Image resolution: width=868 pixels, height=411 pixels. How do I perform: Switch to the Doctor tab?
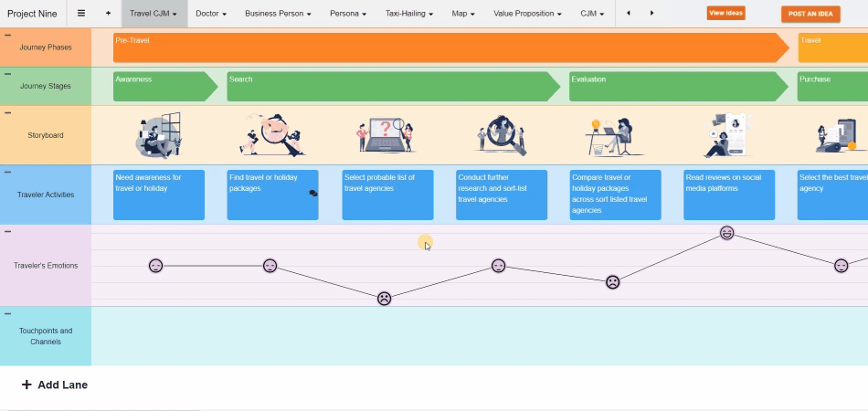tap(211, 14)
